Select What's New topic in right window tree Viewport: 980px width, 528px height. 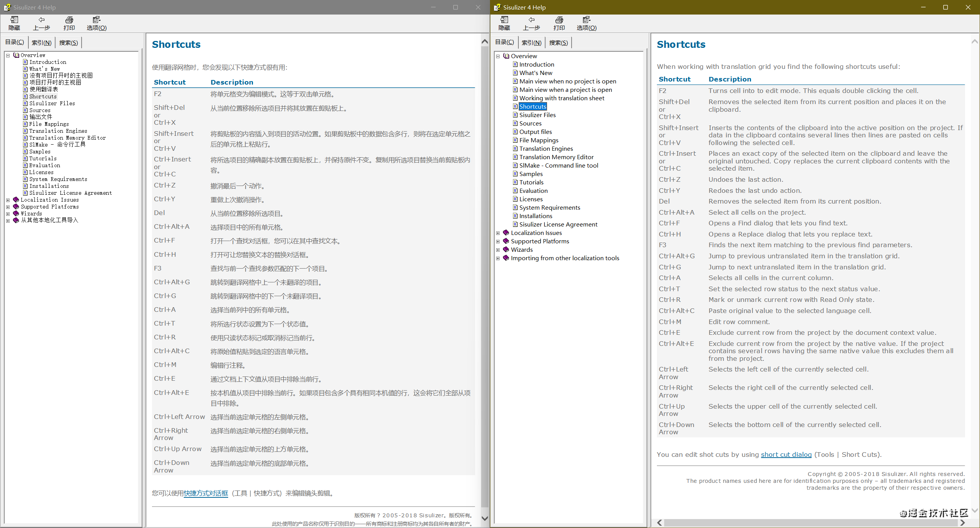tap(536, 73)
